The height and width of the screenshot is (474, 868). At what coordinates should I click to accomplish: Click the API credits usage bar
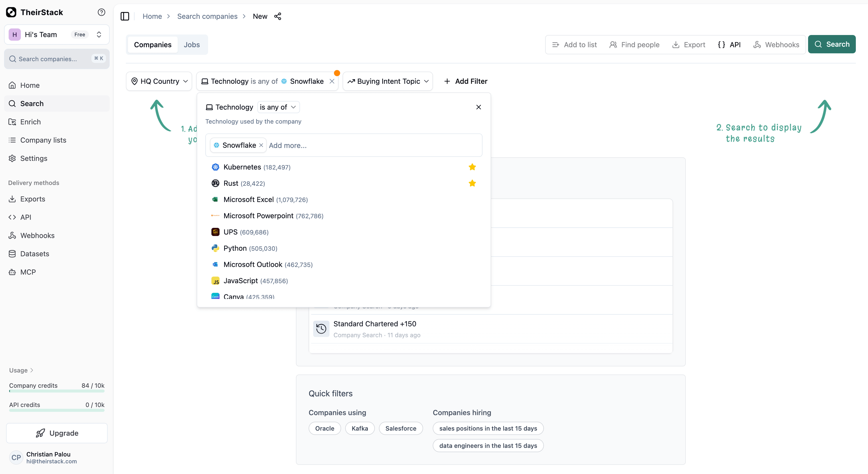(57, 410)
